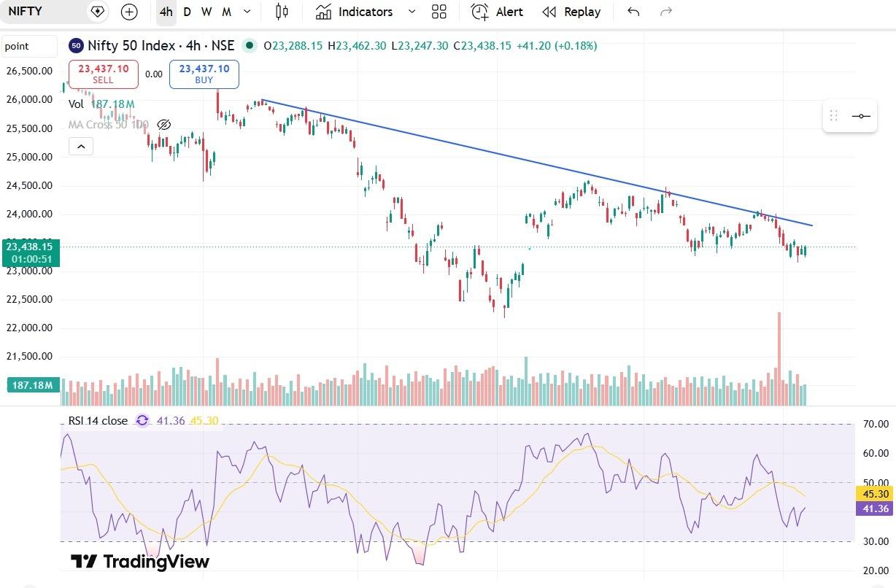Click the add symbol plus icon
This screenshot has height=588, width=896.
tap(129, 12)
